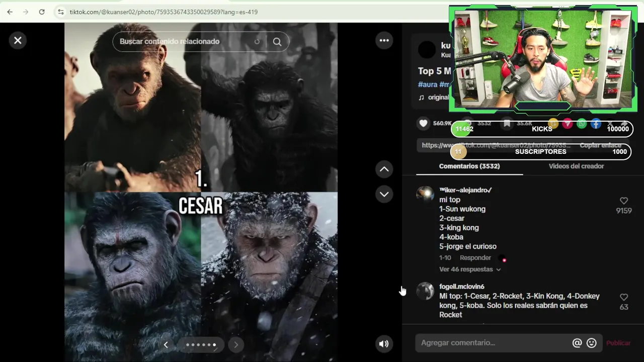The width and height of the screenshot is (644, 362).
Task: Close the photo viewer with the X
Action: (x=18, y=40)
